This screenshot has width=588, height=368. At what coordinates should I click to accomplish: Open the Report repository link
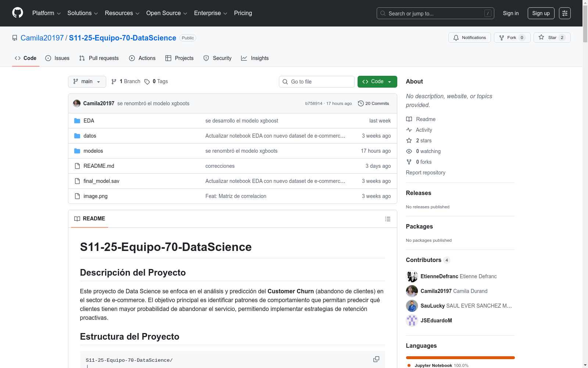tap(426, 173)
